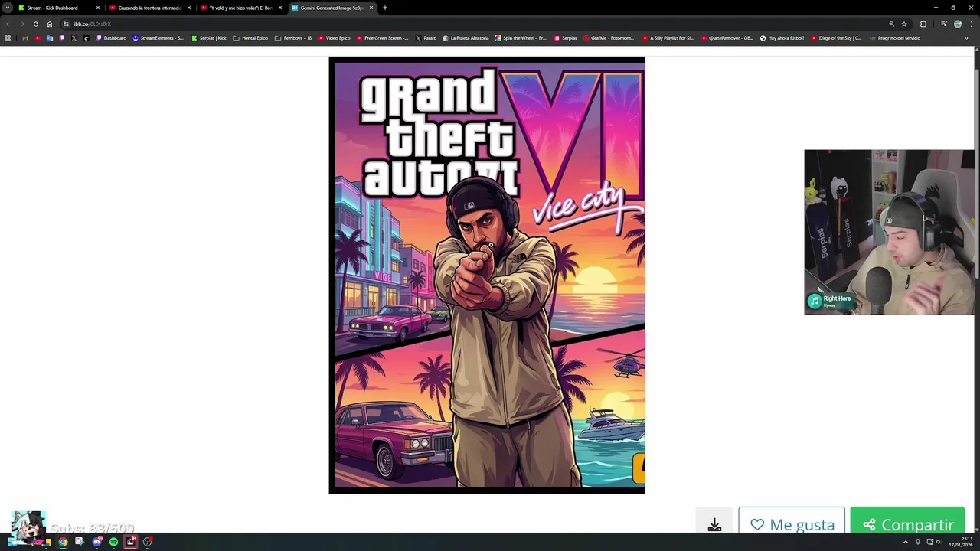Open the TikTok bookmark icon
The image size is (980, 551).
pyautogui.click(x=86, y=37)
